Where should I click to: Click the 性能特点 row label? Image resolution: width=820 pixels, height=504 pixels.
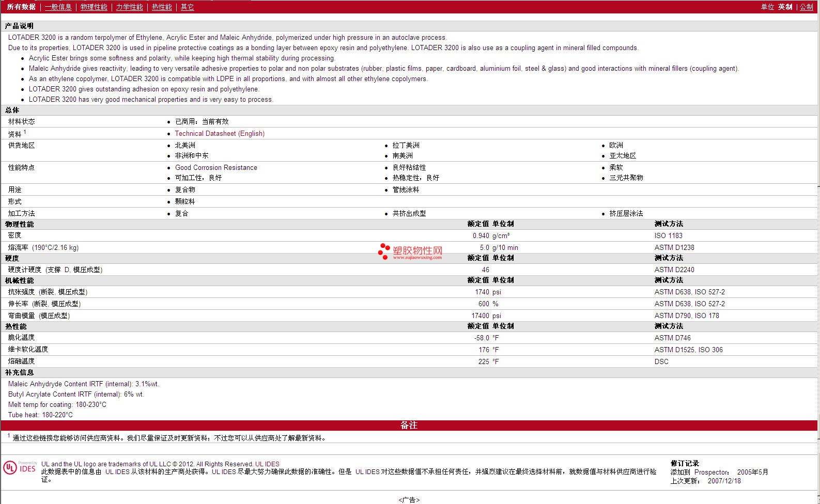(22, 168)
